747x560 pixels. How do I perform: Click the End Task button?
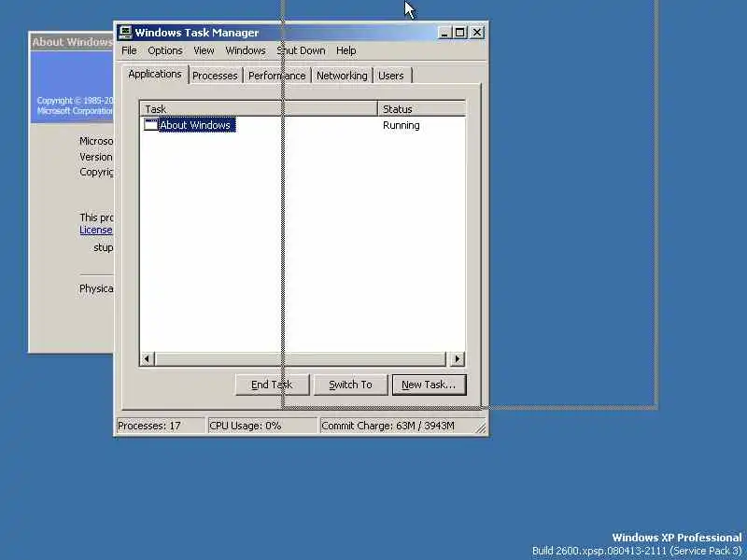pyautogui.click(x=272, y=385)
